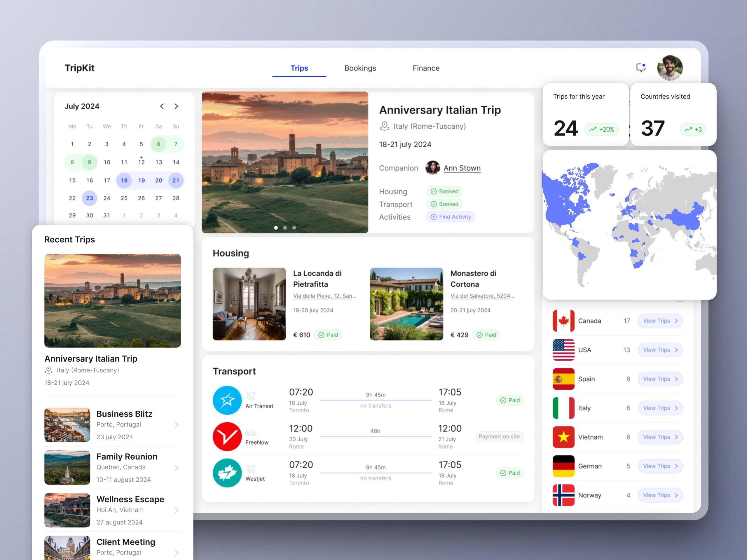Click Ann Stown's companion avatar

tap(433, 168)
